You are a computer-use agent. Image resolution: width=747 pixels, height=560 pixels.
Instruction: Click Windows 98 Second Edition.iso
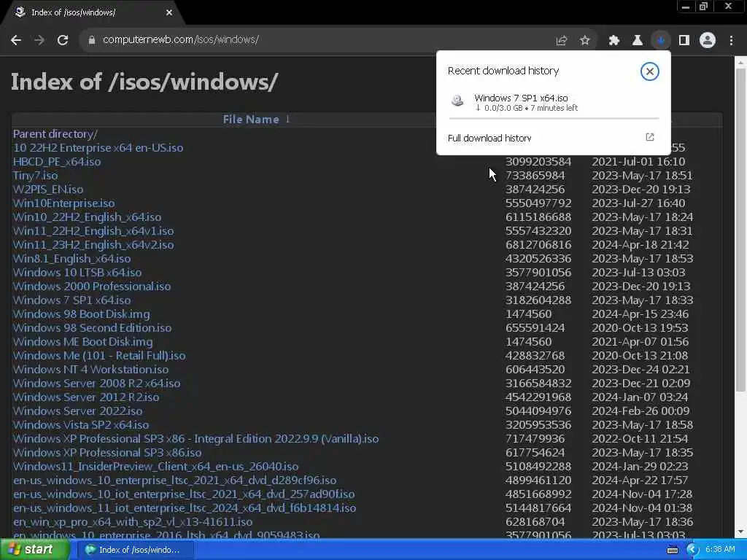coord(93,327)
